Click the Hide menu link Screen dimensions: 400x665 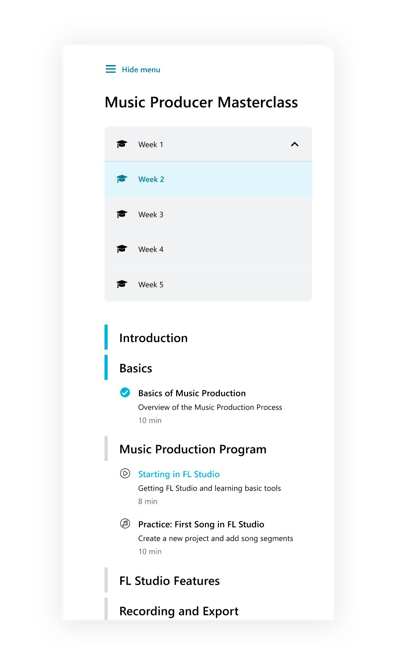141,70
